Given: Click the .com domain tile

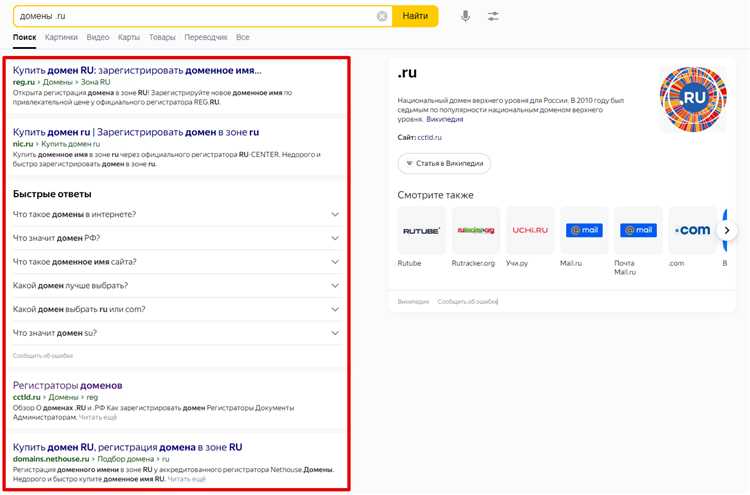Looking at the screenshot, I should point(692,230).
